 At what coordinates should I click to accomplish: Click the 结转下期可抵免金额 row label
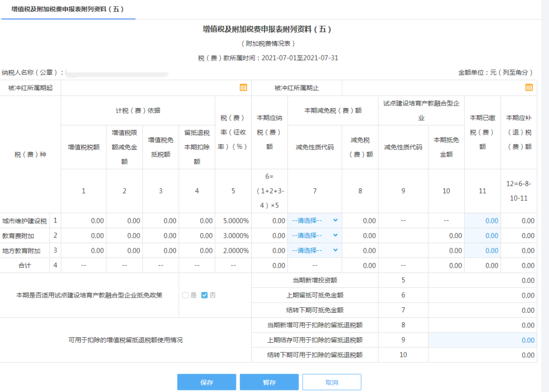[315, 310]
